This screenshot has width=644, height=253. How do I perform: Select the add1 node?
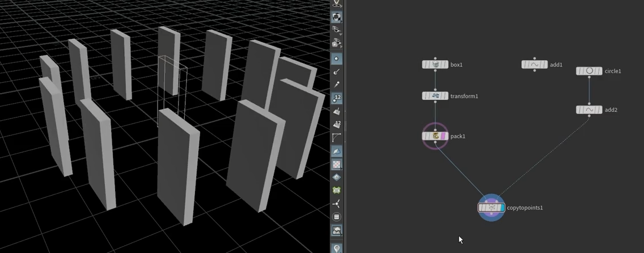(x=535, y=65)
